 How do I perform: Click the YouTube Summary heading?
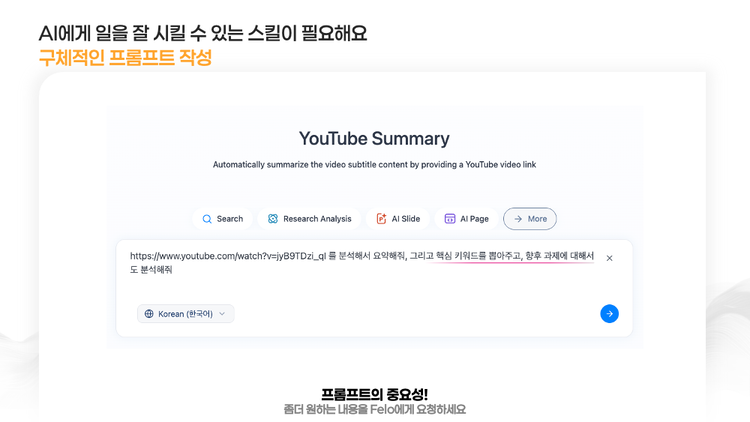tap(374, 138)
